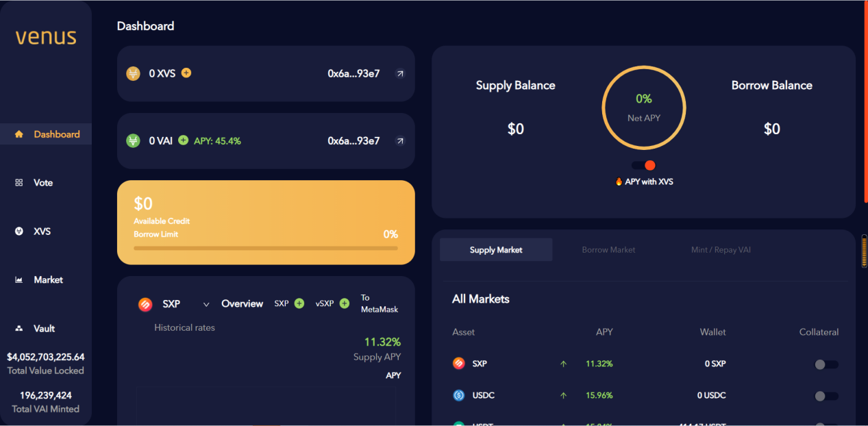Open the Vote page in sidebar
Viewport: 868px width, 426px height.
(42, 183)
